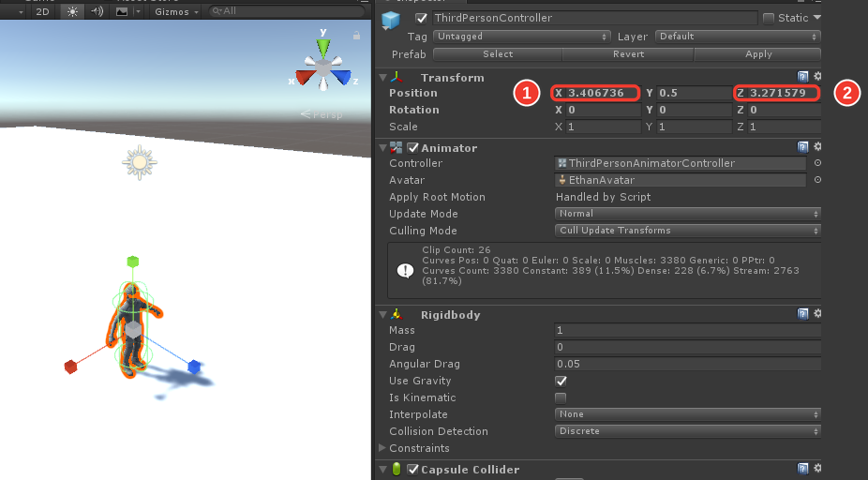The height and width of the screenshot is (480, 868).
Task: Open the Tag dropdown showing Untagged
Action: 521,37
